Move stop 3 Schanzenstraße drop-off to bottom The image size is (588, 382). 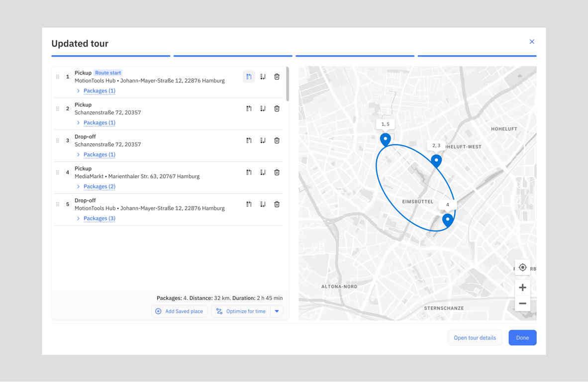(x=263, y=141)
